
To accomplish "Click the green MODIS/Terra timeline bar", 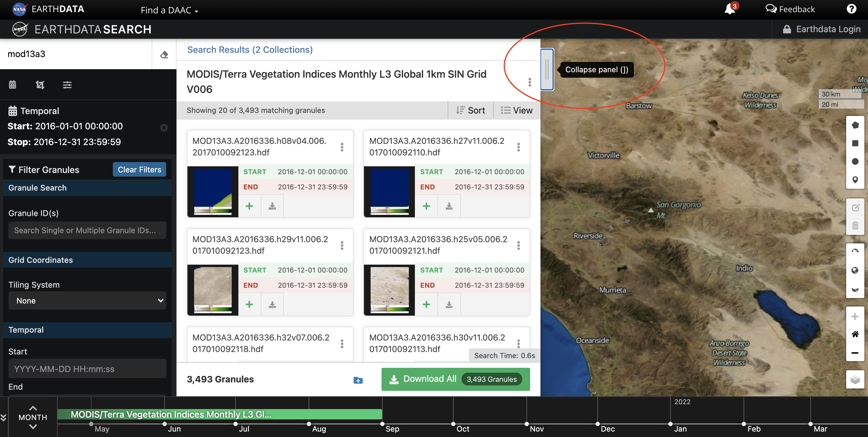I will (x=220, y=415).
